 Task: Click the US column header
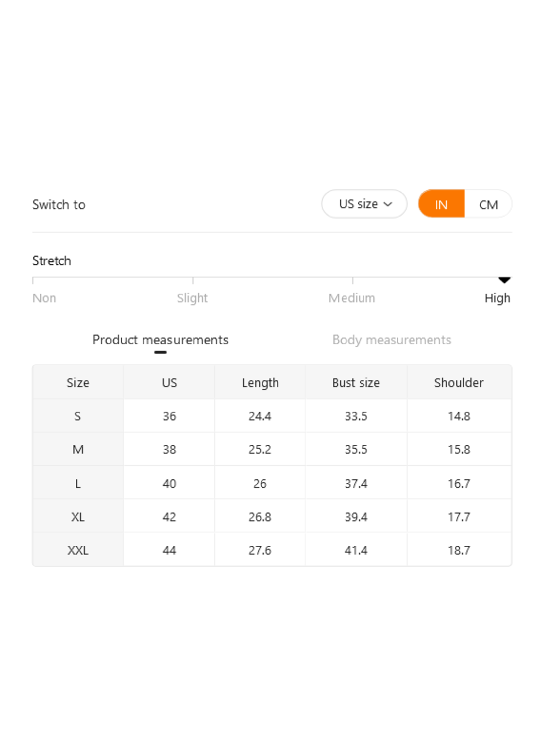click(169, 383)
